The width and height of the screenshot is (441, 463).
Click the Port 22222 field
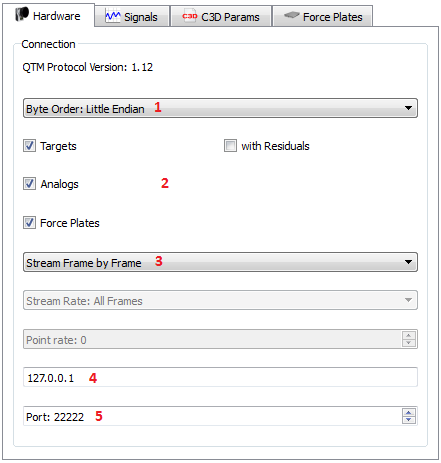point(212,416)
